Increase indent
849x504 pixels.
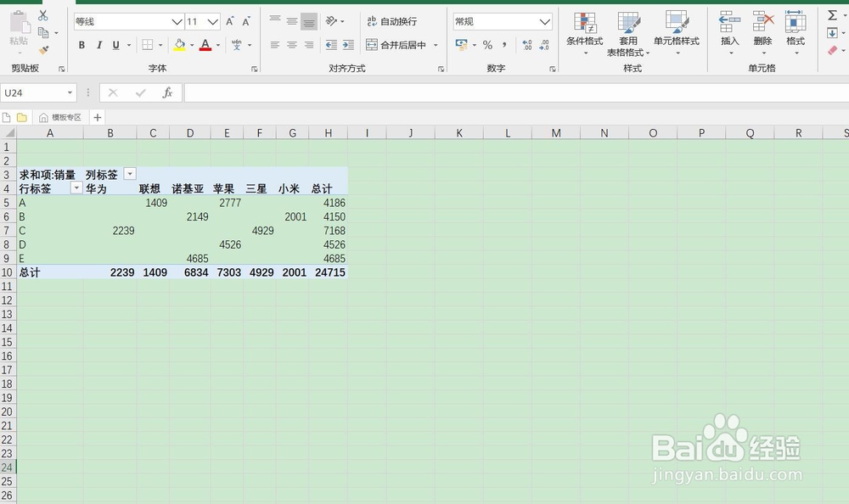[348, 45]
